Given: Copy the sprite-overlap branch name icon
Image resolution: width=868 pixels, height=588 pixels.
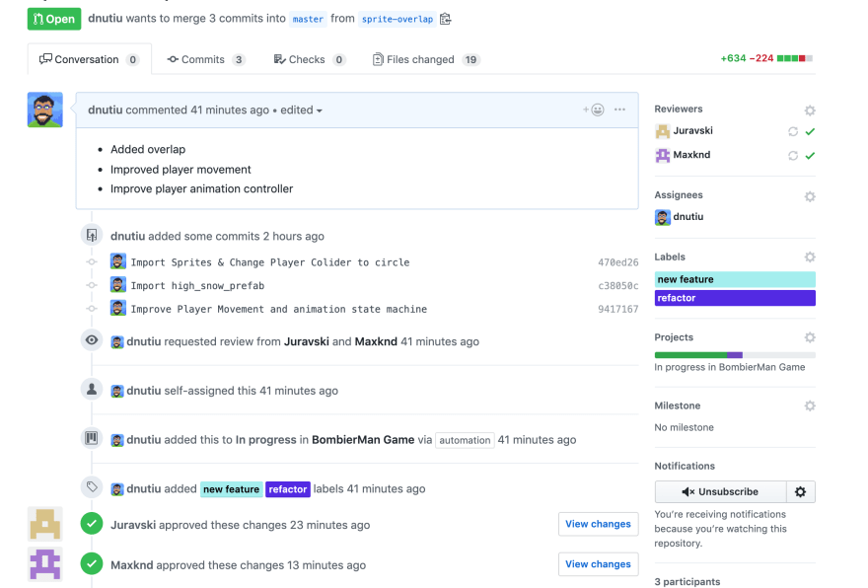Looking at the screenshot, I should (445, 19).
